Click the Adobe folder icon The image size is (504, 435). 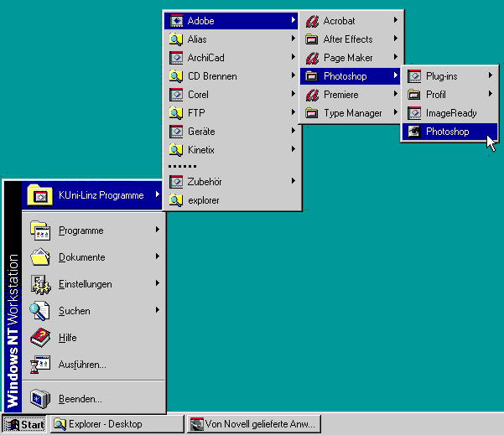[176, 21]
